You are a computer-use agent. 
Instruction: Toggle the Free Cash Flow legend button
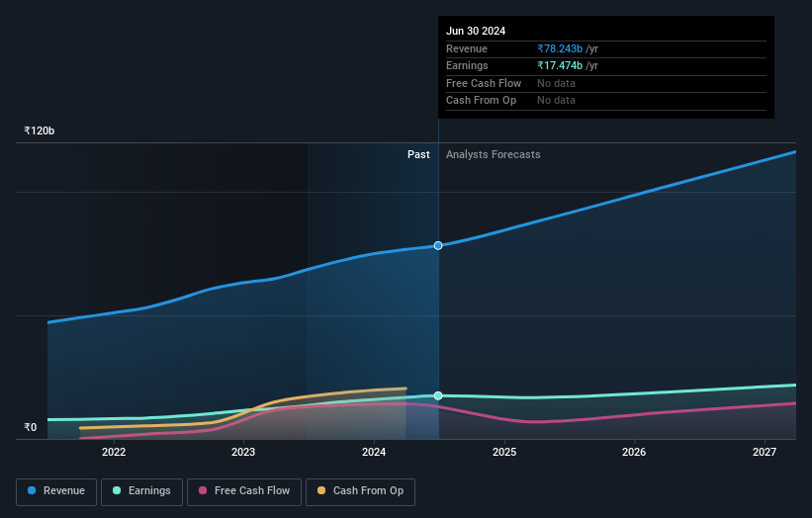click(244, 491)
